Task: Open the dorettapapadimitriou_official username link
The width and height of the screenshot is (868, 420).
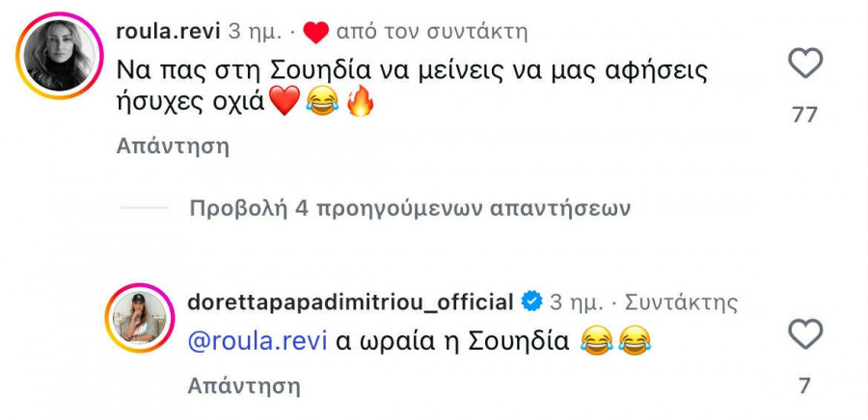Action: pos(350,302)
